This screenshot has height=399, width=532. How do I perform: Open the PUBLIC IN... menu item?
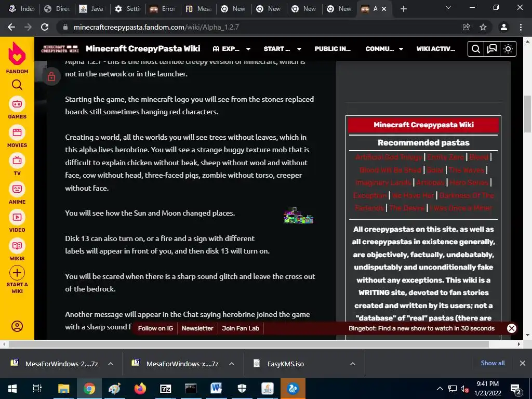(332, 49)
